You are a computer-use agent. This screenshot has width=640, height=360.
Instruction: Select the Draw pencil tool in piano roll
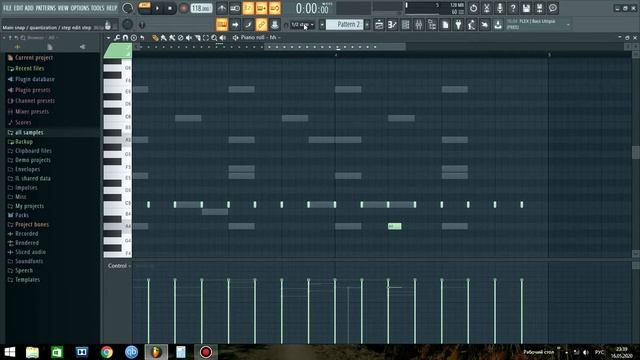tap(155, 38)
